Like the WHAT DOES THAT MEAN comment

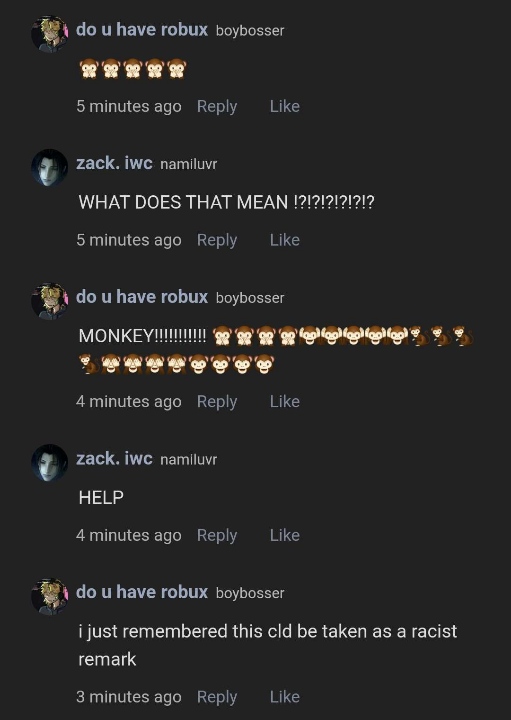coord(285,240)
